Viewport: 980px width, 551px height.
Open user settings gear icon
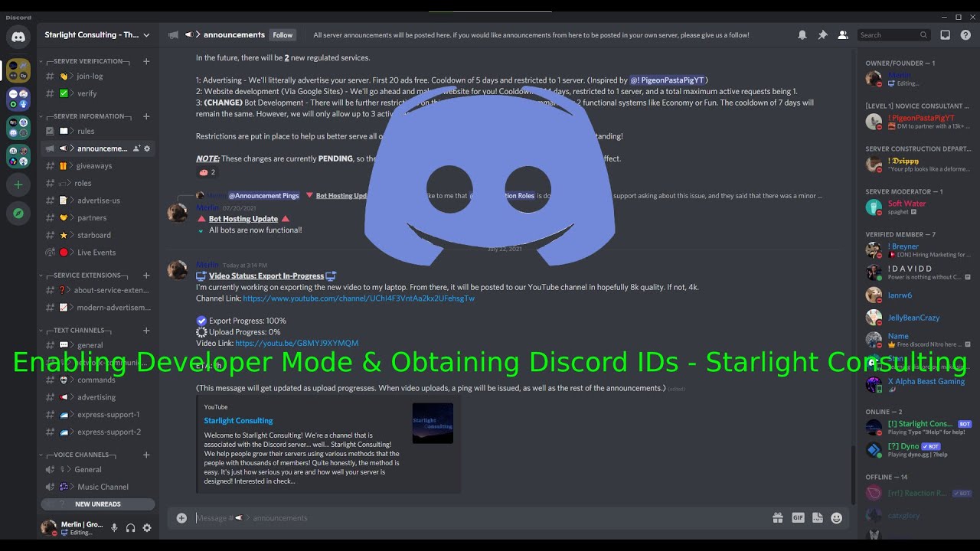point(147,528)
